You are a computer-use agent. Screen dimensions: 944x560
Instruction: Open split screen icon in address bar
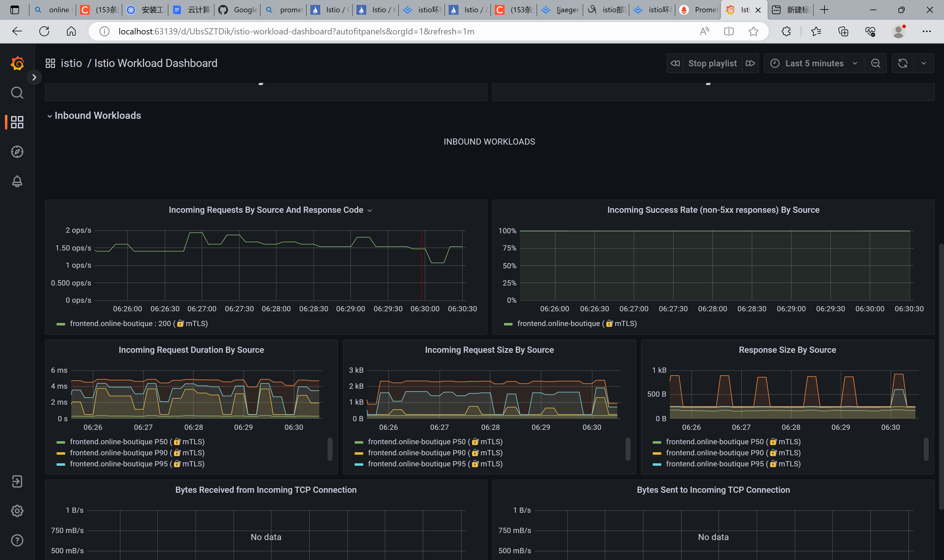(729, 31)
